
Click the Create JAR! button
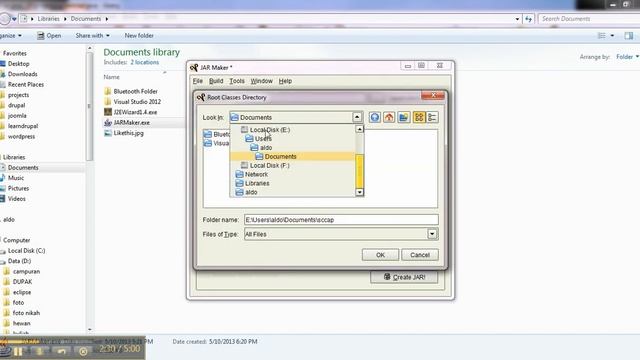point(404,277)
